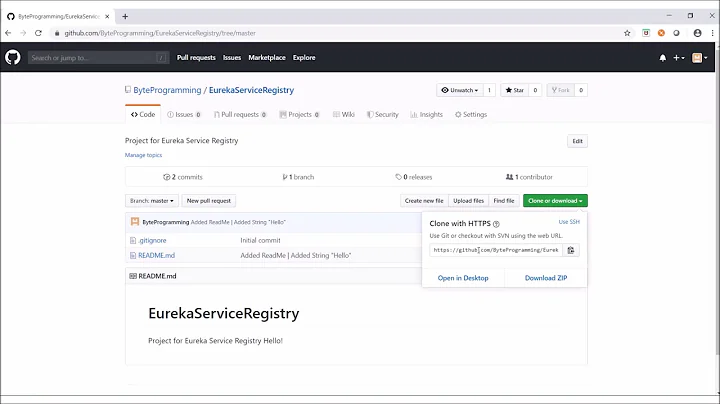Click Create new file button
Screen dimensions: 720x404
pyautogui.click(x=424, y=201)
